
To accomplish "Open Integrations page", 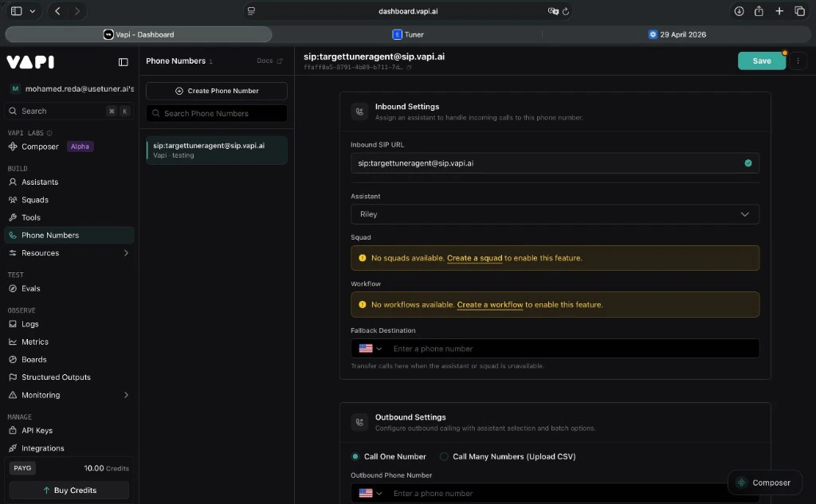I will pos(43,447).
